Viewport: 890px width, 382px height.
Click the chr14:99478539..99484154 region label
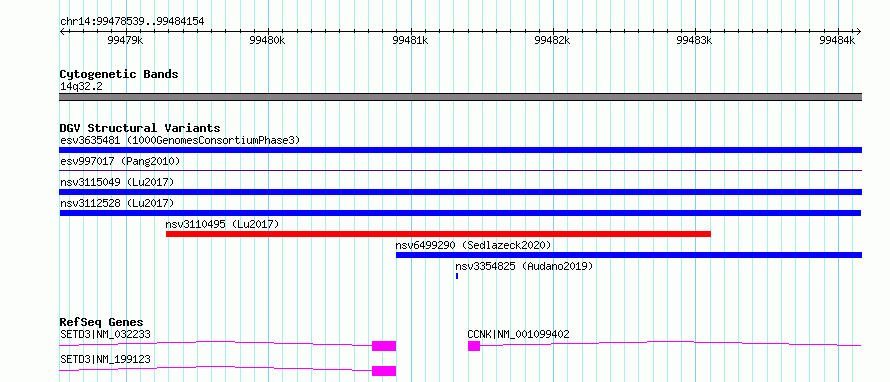click(x=132, y=22)
